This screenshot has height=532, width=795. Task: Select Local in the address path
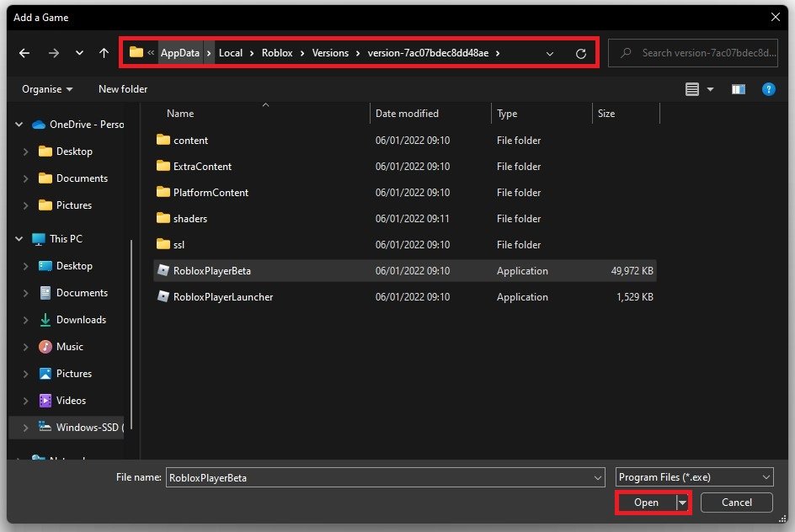231,53
